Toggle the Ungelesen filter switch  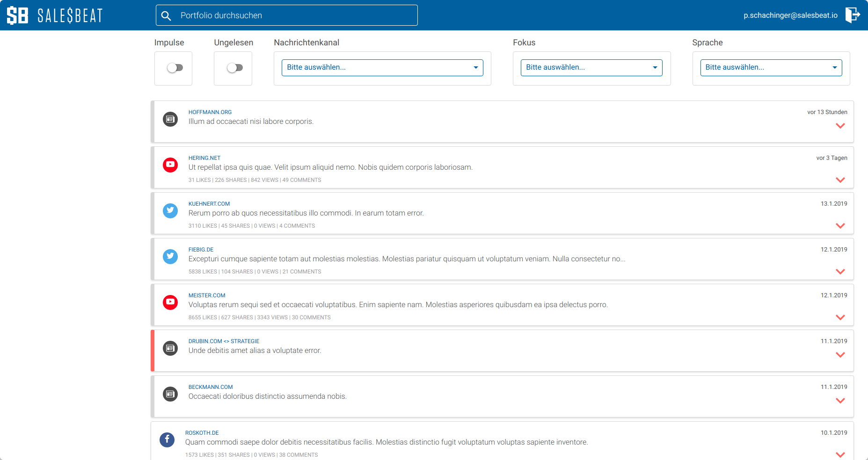[234, 68]
